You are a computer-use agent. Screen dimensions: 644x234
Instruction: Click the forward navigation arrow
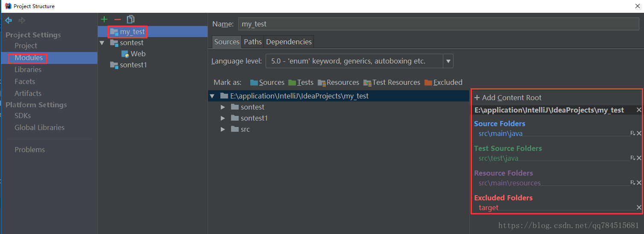(x=22, y=20)
